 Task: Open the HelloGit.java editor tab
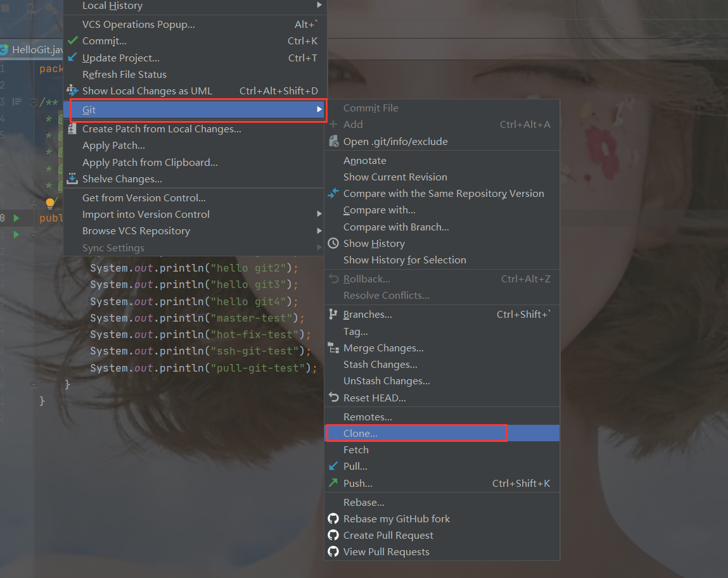coord(32,49)
